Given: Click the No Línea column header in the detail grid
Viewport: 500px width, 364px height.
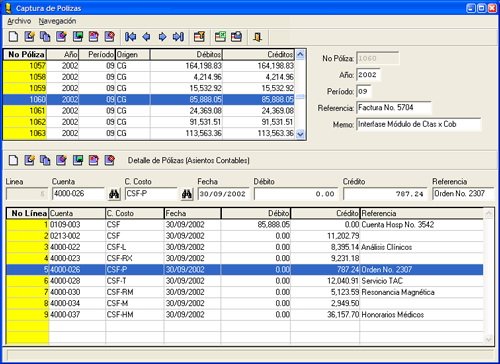Looking at the screenshot, I should [27, 213].
